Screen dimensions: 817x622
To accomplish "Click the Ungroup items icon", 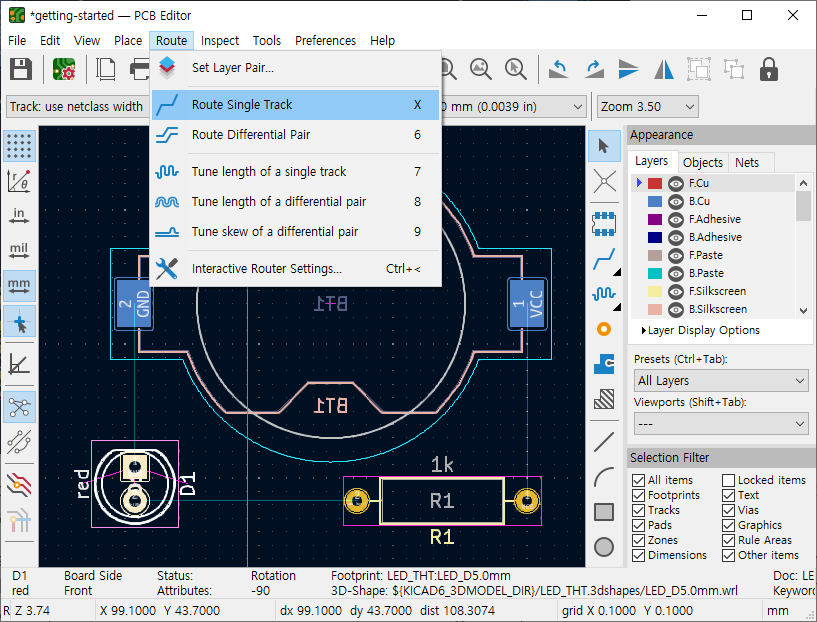I will [x=734, y=69].
